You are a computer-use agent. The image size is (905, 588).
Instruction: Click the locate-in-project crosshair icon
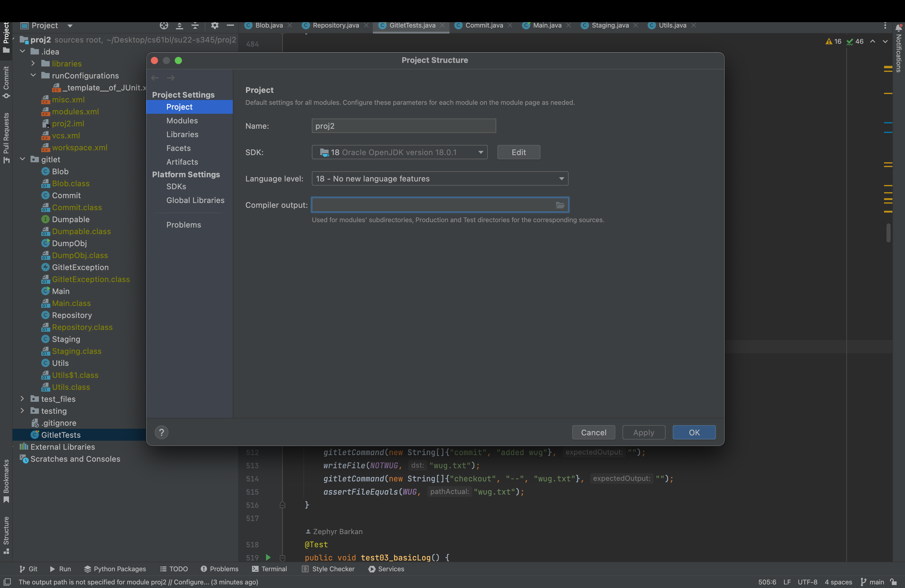164,25
